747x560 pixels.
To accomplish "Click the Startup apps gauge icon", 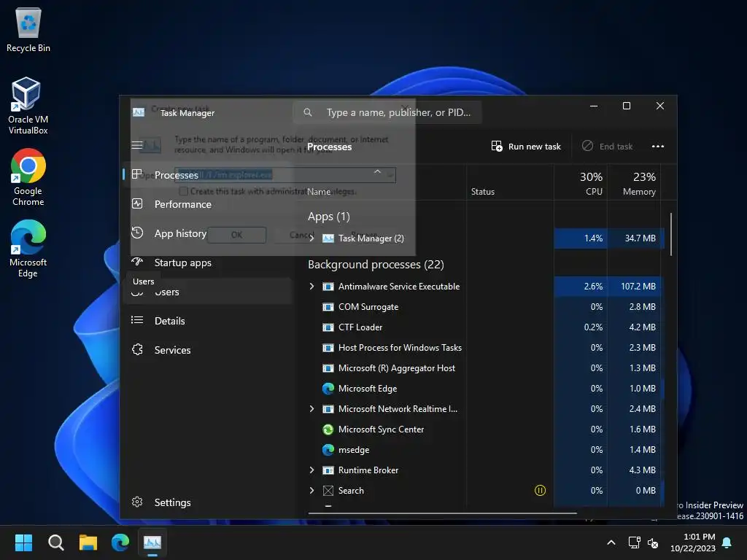I will click(x=137, y=262).
